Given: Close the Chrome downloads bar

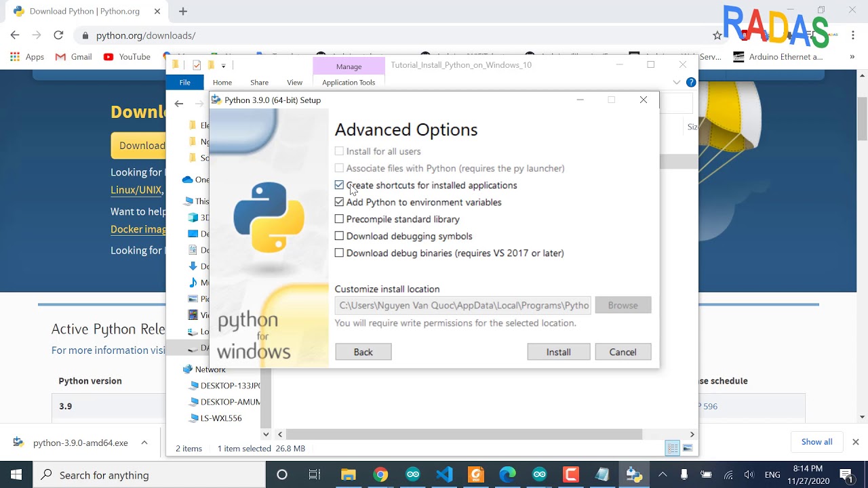Looking at the screenshot, I should tap(855, 442).
